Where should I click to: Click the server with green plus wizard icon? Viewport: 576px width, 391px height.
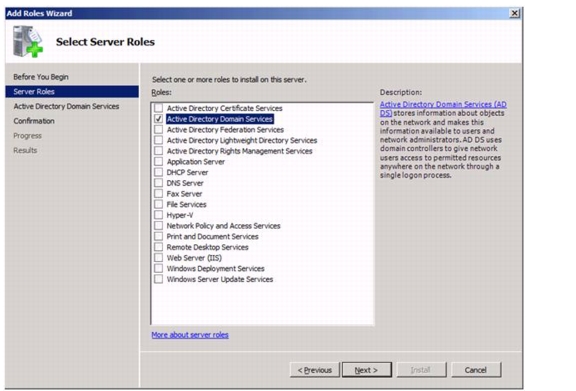[28, 42]
